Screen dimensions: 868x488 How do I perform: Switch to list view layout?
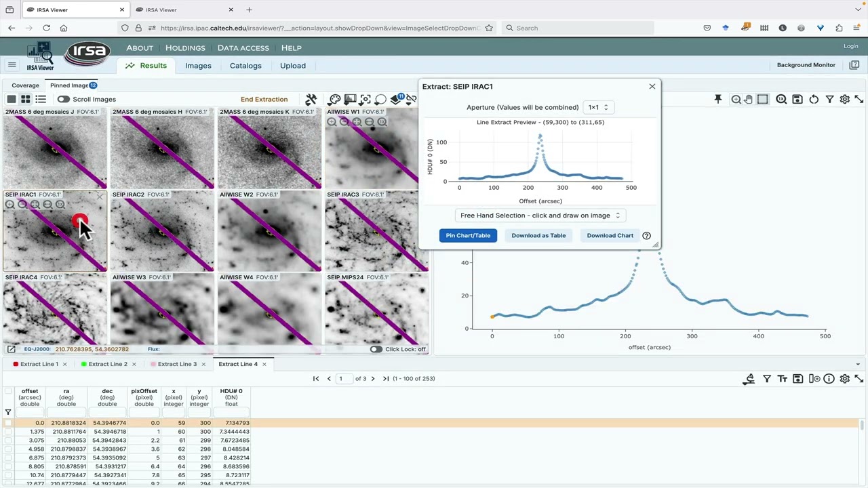point(41,99)
